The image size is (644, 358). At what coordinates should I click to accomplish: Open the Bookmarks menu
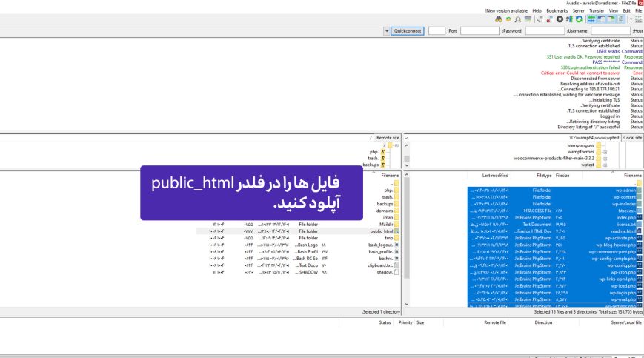click(557, 10)
